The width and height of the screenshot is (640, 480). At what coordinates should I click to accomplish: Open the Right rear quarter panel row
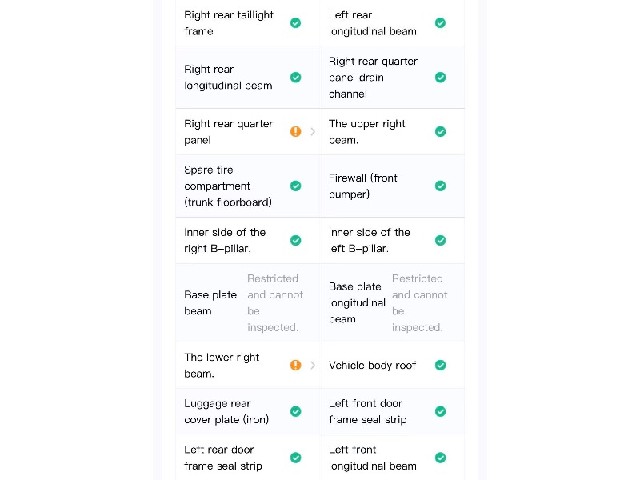click(248, 131)
